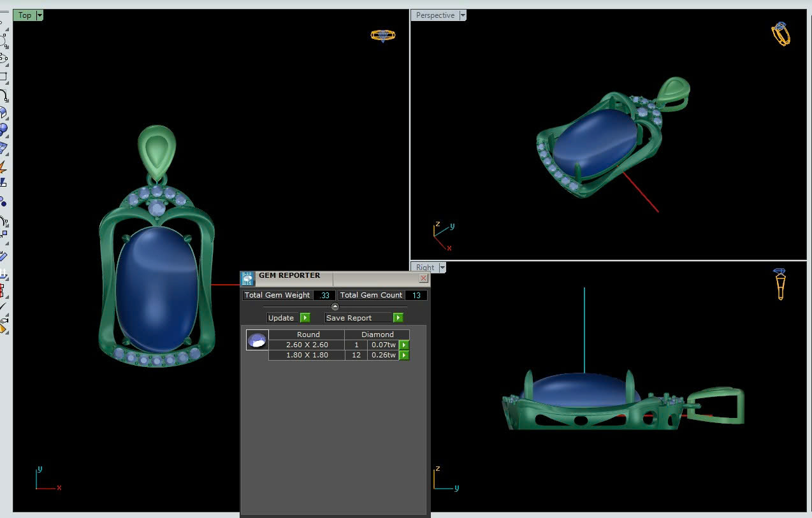Image resolution: width=812 pixels, height=518 pixels.
Task: Click the ring icon in Perspective viewport
Action: [x=780, y=33]
